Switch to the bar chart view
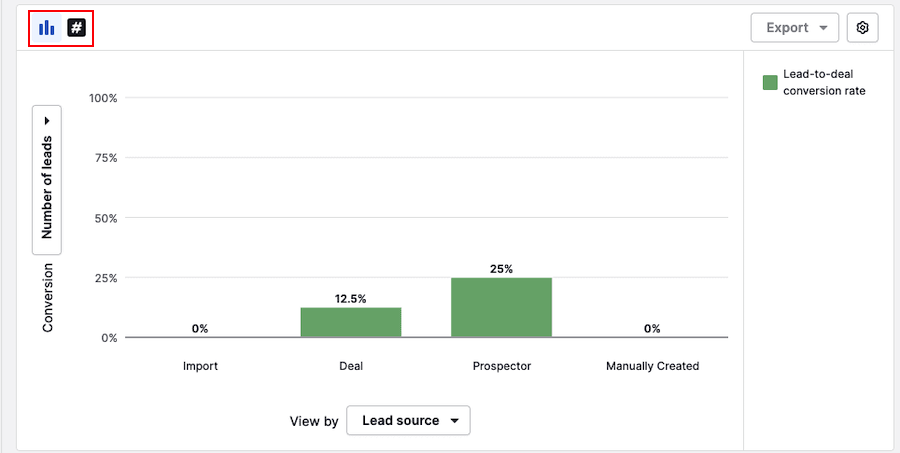Screen dimensions: 900x453 point(47,28)
